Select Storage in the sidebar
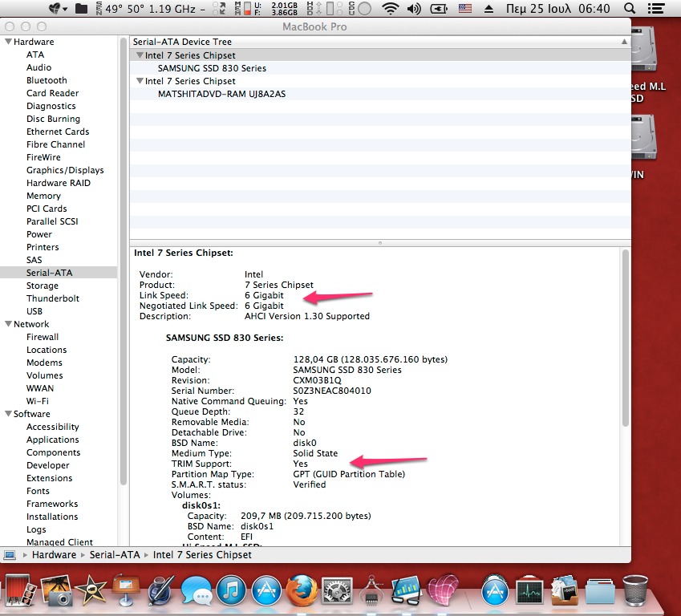 (x=43, y=286)
